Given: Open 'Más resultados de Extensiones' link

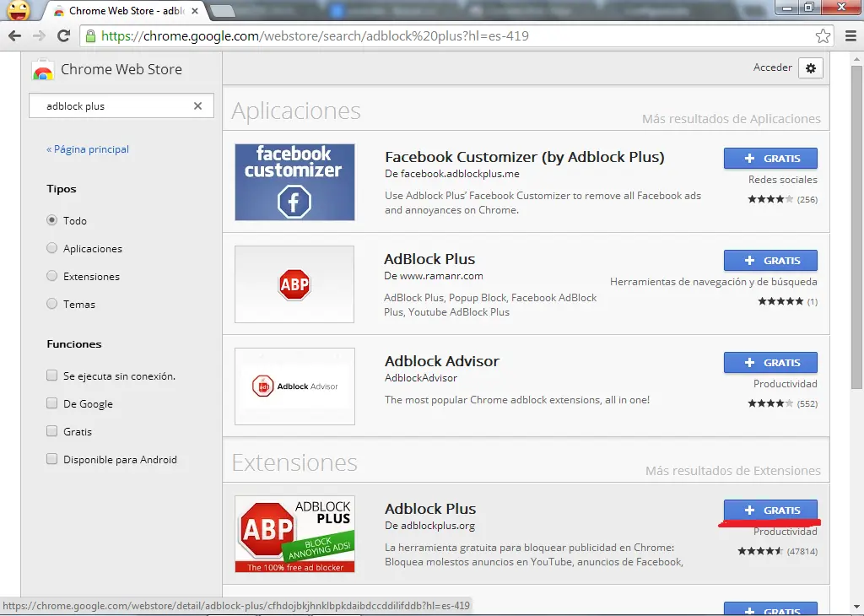Looking at the screenshot, I should pyautogui.click(x=733, y=471).
